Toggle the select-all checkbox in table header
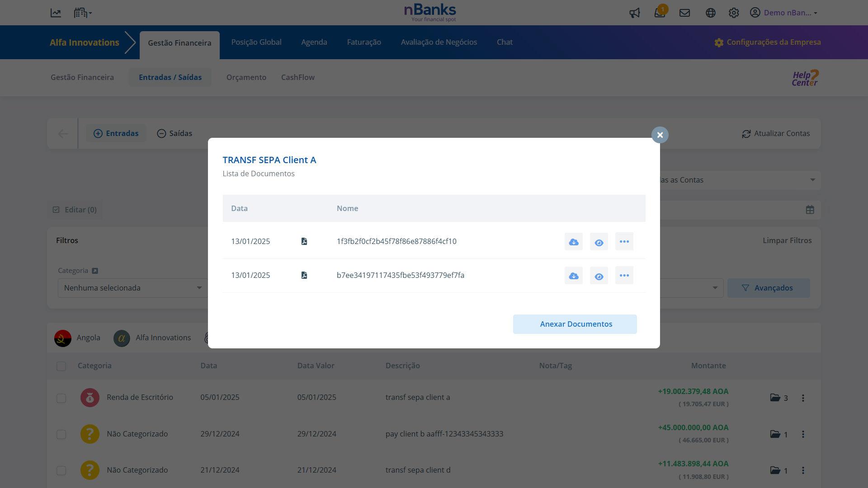 pos(61,366)
